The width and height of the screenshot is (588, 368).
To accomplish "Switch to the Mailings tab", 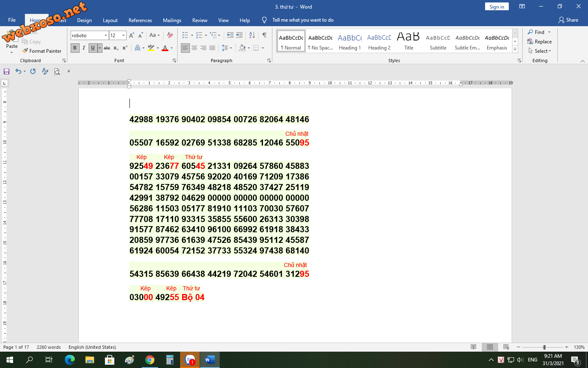I will [172, 20].
